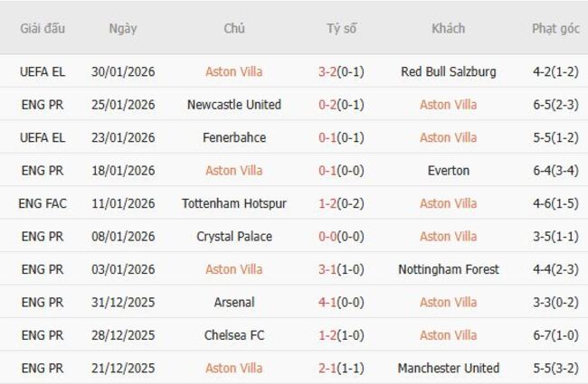The image size is (588, 384).
Task: Select the Chủ column header
Action: point(233,29)
